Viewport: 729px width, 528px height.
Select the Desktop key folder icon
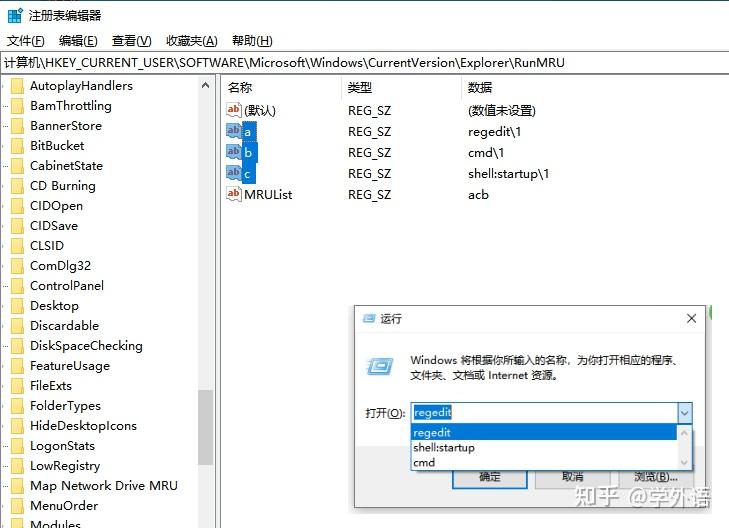(x=17, y=306)
